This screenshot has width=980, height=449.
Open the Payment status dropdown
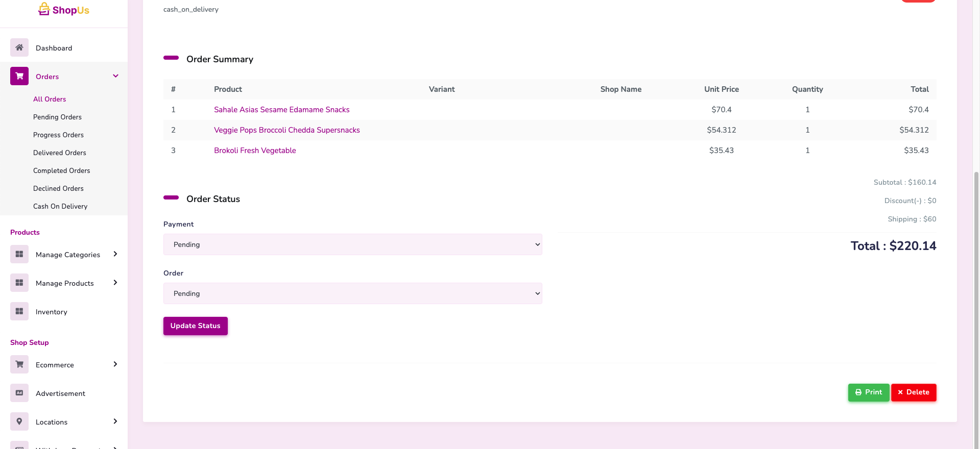tap(352, 244)
